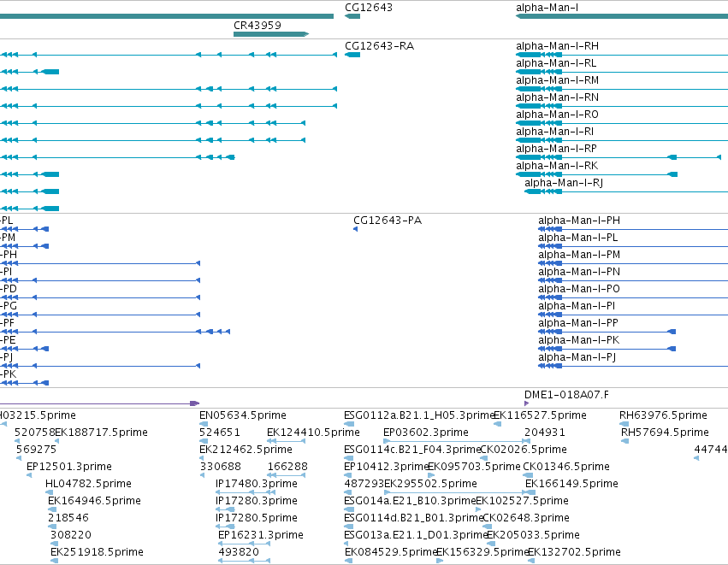Select the alpha-Man-I-RK transcript label

557,166
